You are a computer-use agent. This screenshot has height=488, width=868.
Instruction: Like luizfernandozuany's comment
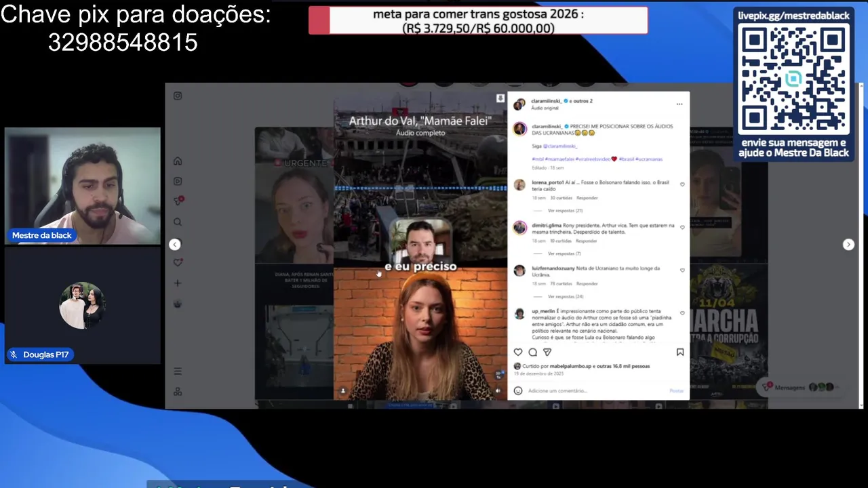pos(682,270)
